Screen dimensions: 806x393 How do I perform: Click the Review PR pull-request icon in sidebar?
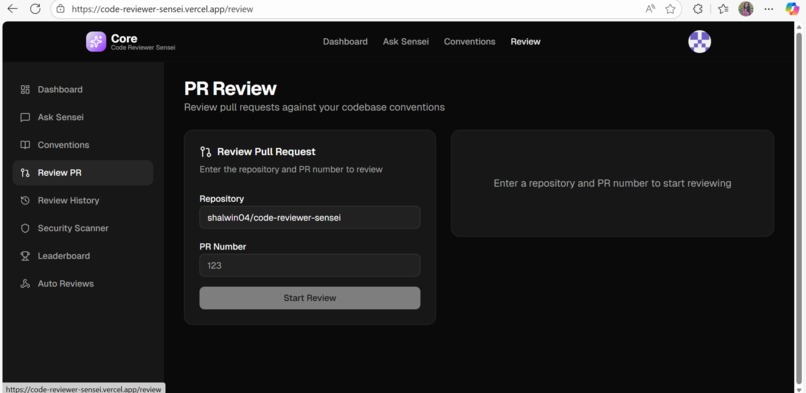coord(25,173)
